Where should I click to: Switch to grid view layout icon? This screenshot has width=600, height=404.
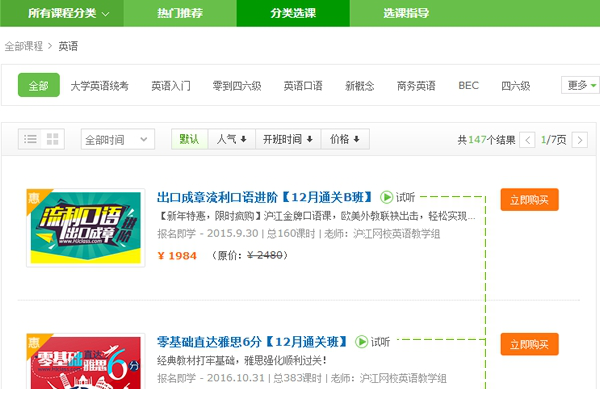coord(53,139)
